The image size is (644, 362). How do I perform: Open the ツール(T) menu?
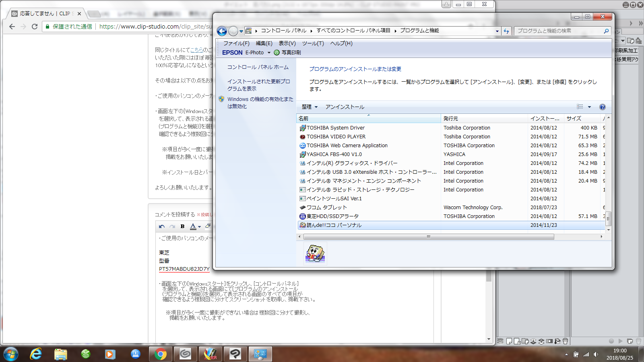tap(313, 43)
